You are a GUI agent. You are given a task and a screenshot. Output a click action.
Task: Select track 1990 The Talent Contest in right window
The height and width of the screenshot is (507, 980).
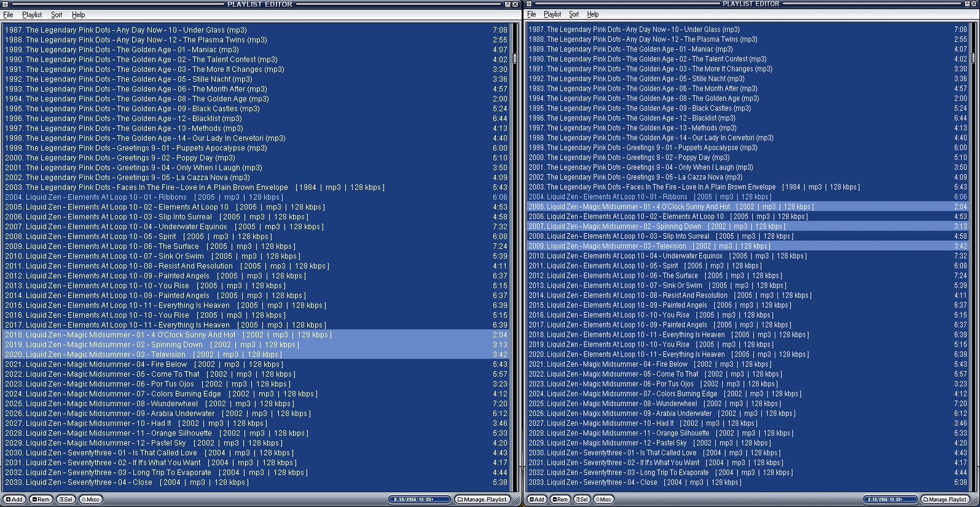[748, 58]
